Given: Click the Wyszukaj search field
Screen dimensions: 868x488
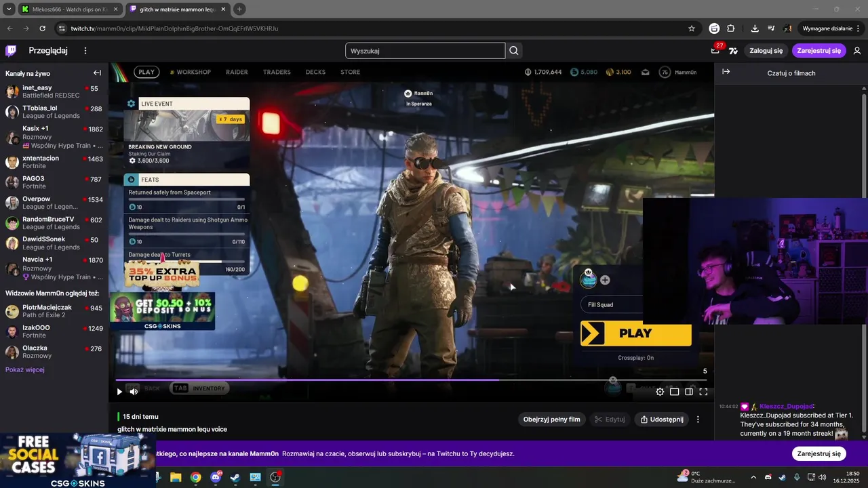Looking at the screenshot, I should click(x=425, y=51).
